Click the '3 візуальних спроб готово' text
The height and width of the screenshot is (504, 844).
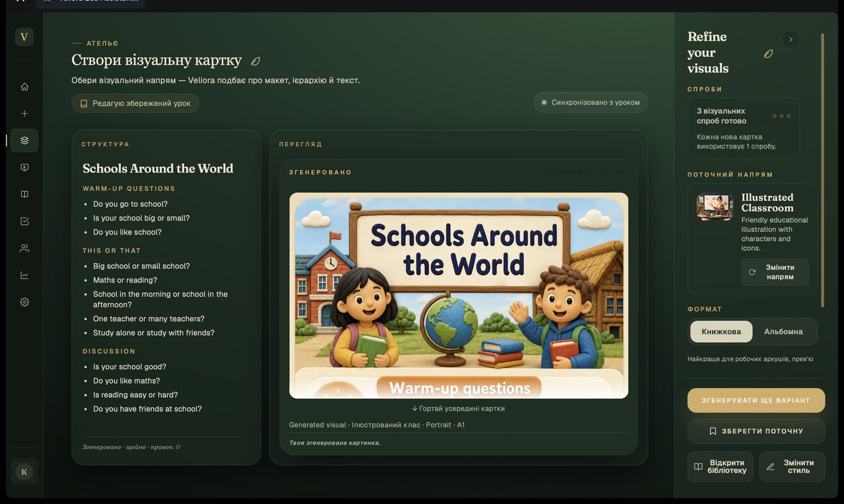click(721, 116)
